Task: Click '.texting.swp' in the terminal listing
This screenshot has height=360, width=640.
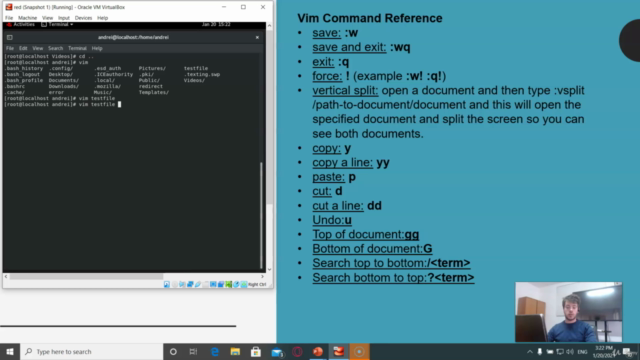Action: coord(202,75)
